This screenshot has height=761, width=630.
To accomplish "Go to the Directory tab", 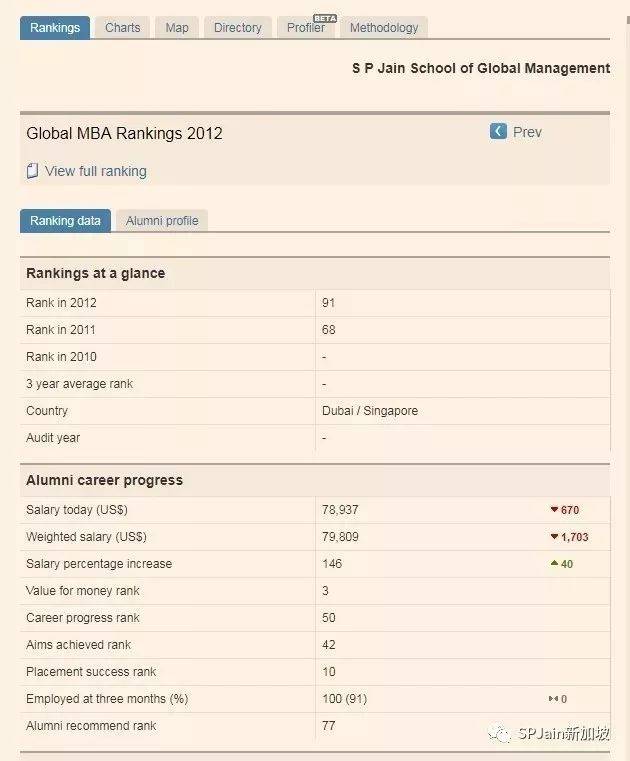I will pos(238,28).
